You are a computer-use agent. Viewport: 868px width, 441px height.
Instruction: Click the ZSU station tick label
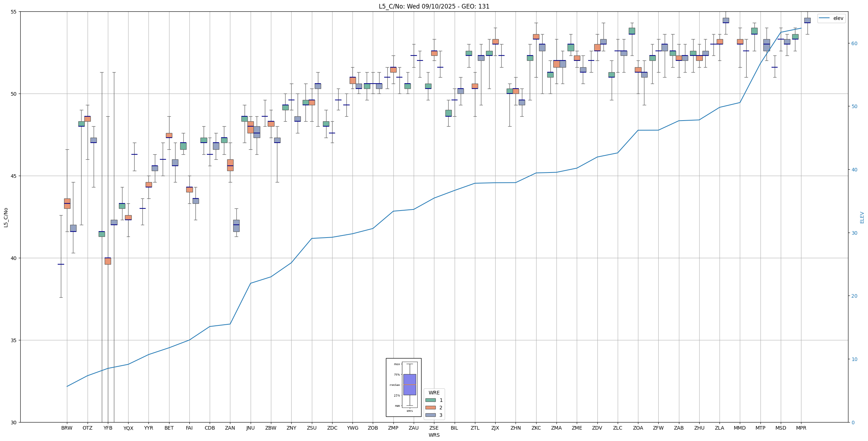coord(312,428)
